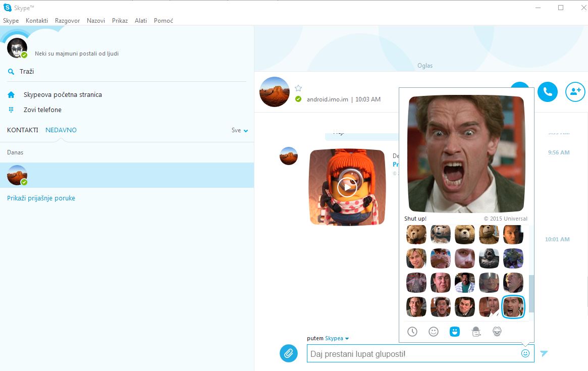
Task: Click the Zovi telefone dial pad
Action: 42,110
